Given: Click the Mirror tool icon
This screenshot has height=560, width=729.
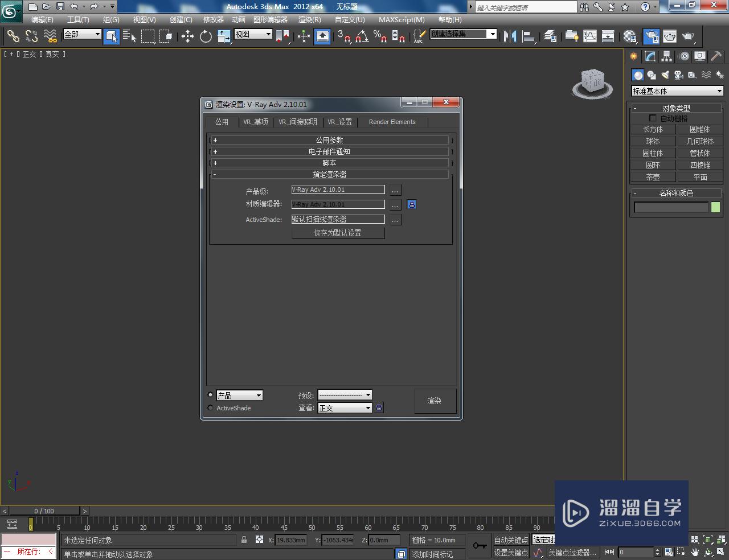Looking at the screenshot, I should 510,36.
